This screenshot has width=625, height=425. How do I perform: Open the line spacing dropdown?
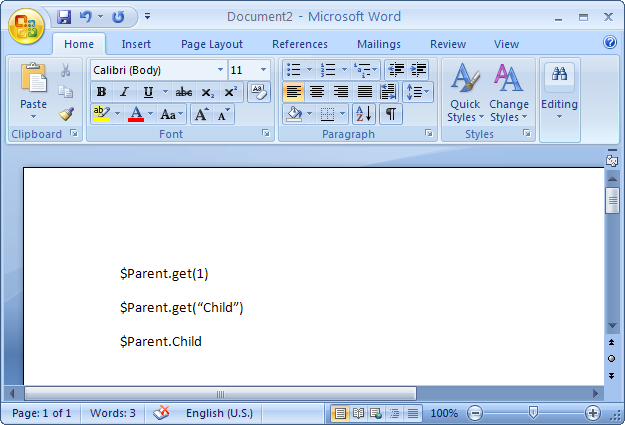click(418, 92)
